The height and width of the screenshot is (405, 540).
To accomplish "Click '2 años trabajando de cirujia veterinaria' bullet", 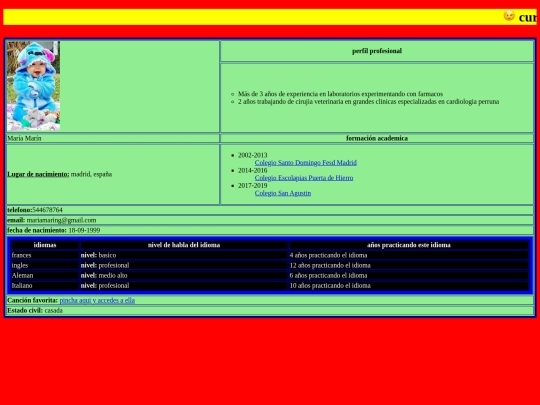I will [368, 102].
